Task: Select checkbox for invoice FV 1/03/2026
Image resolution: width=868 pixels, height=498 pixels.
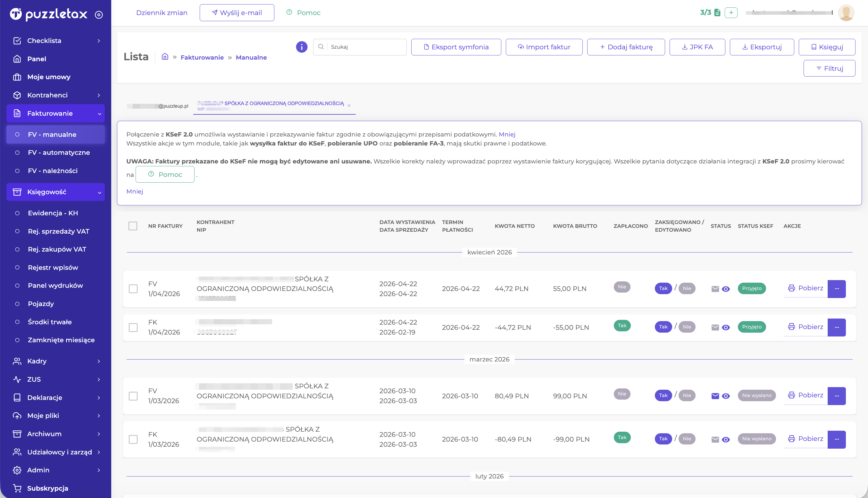Action: point(133,396)
